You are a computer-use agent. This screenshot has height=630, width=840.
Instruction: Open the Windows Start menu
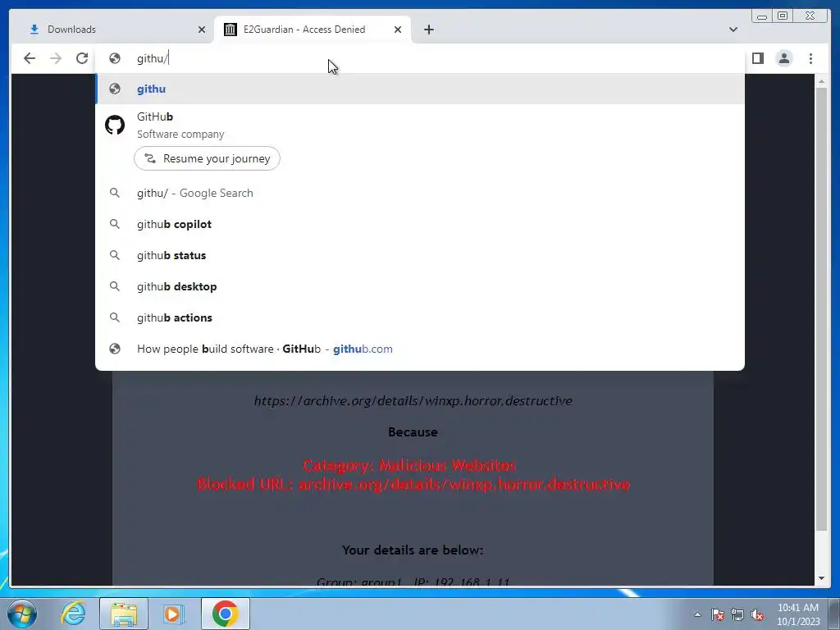click(x=22, y=614)
